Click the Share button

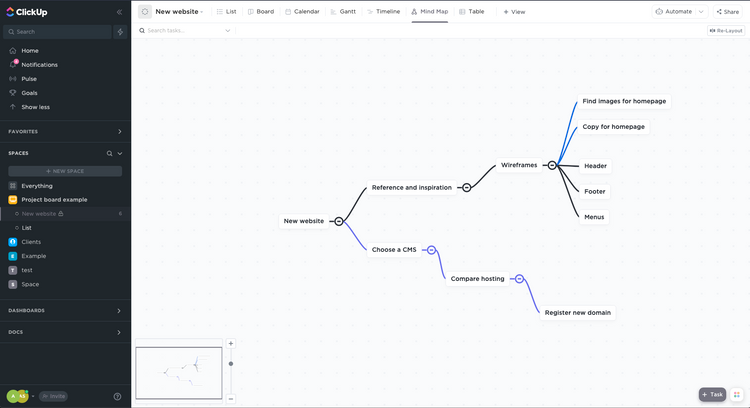(x=728, y=11)
